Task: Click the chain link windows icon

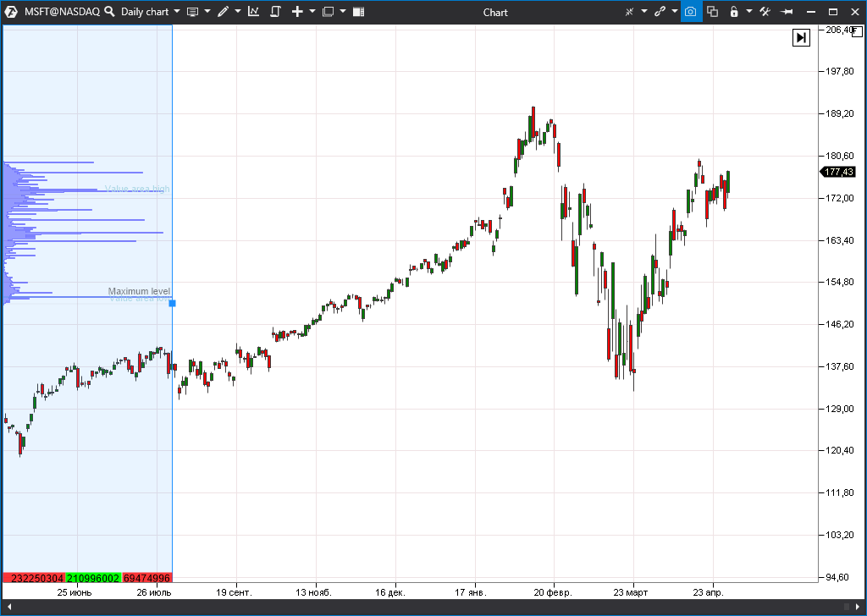Action: tap(660, 12)
